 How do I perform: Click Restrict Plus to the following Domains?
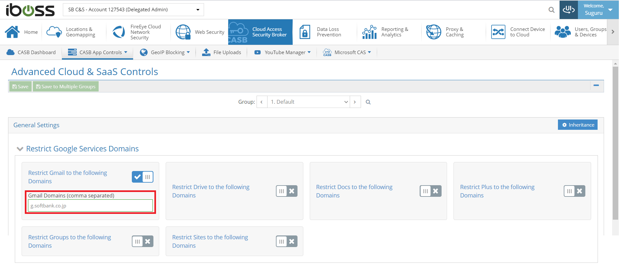497,191
